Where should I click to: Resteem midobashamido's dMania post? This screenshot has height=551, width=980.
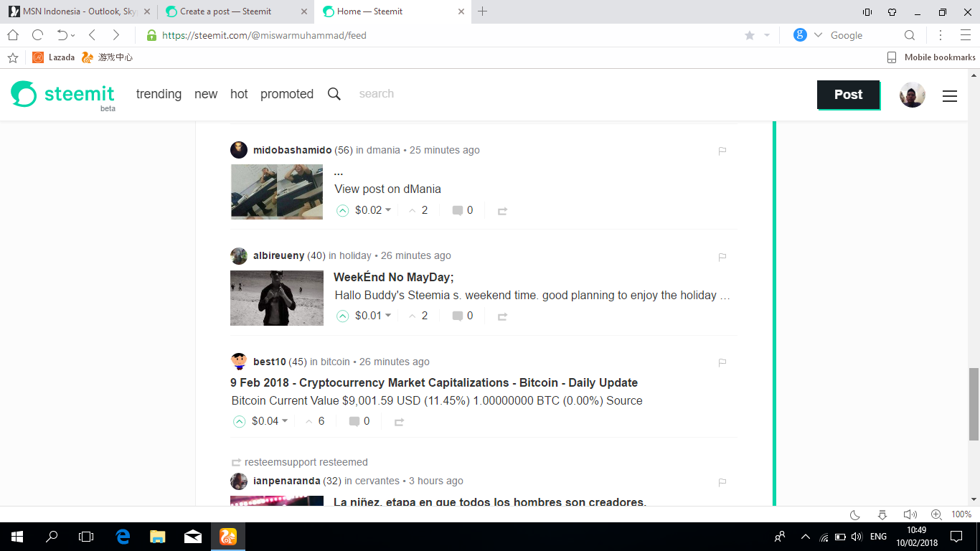coord(502,210)
